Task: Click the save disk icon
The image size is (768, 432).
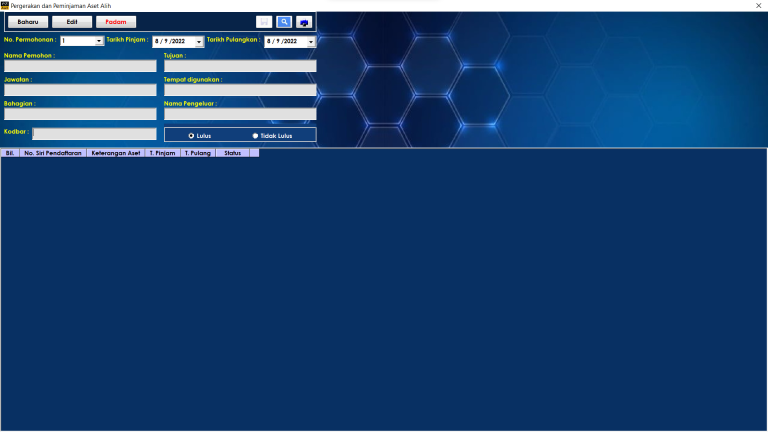Action: [x=264, y=22]
